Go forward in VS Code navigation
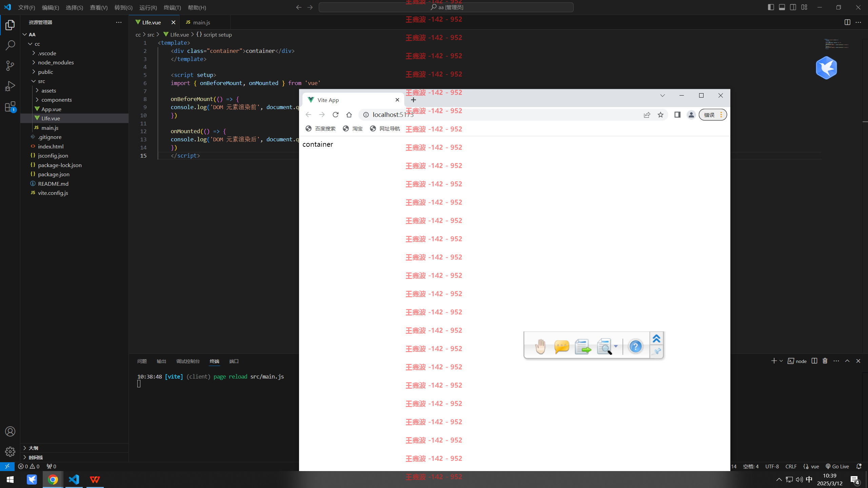This screenshot has width=868, height=488. click(x=310, y=7)
